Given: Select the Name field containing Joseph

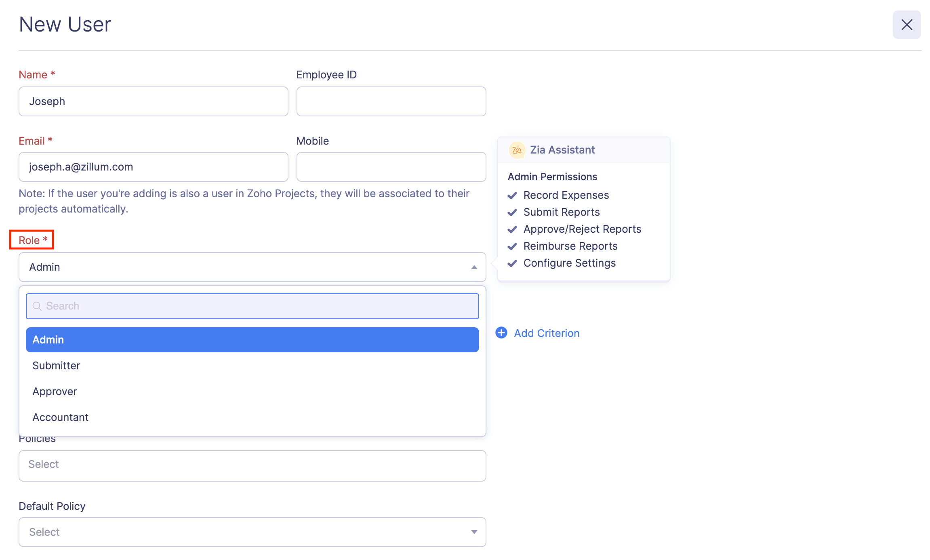Looking at the screenshot, I should [153, 101].
